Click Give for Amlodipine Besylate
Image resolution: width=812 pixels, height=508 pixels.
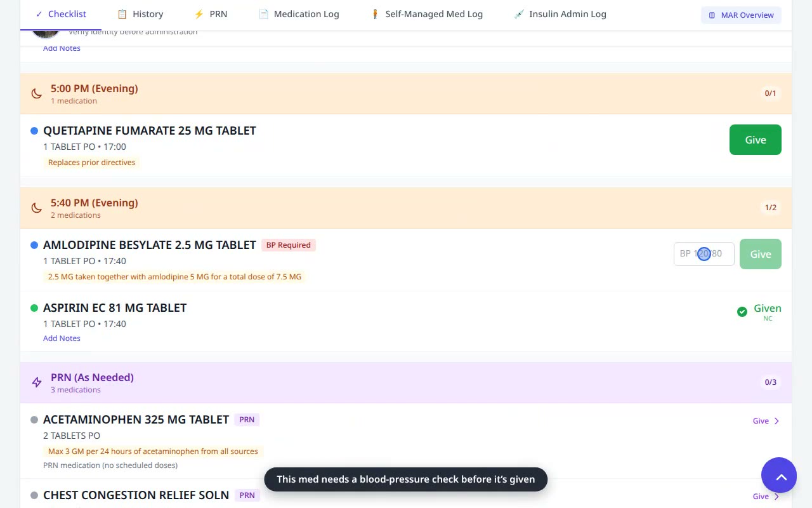[x=761, y=254]
